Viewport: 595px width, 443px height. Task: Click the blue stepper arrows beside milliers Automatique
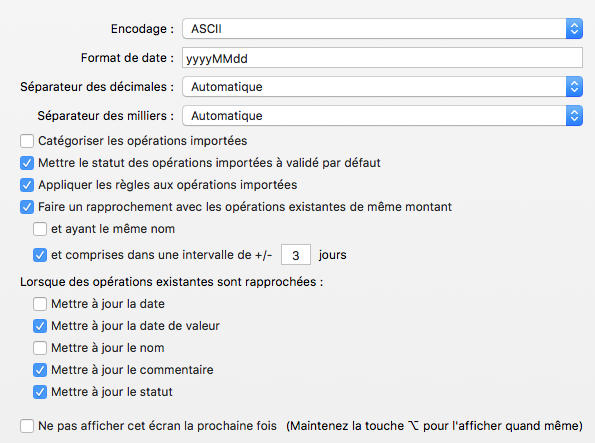[574, 115]
